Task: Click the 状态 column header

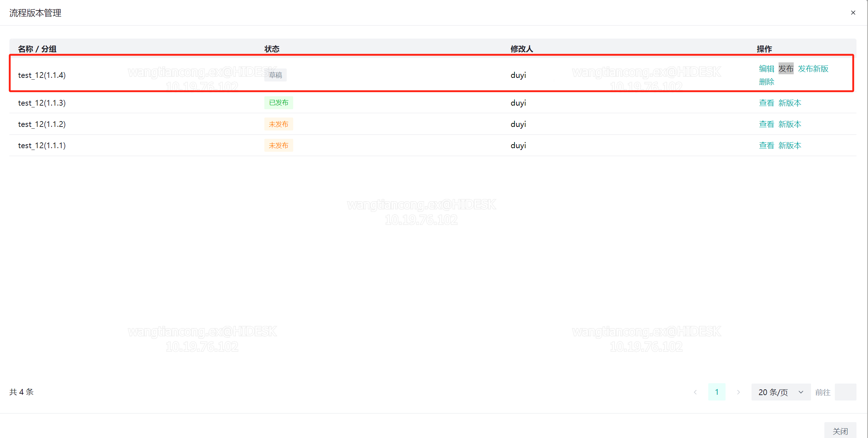Action: coord(272,49)
